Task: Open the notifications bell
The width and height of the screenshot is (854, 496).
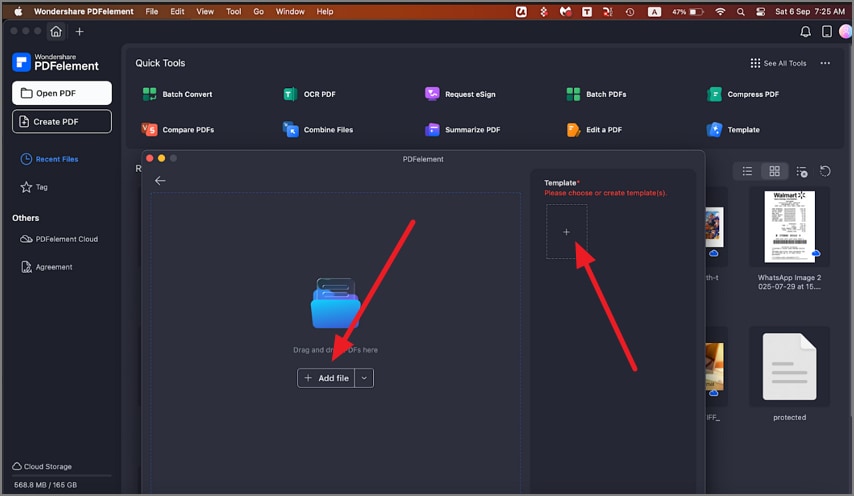Action: pyautogui.click(x=805, y=32)
